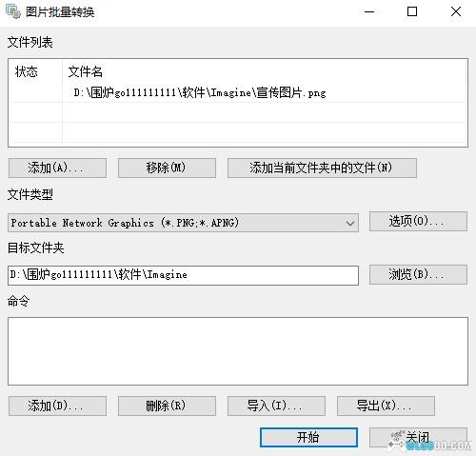476x456 pixels.
Task: Click the 移除(M) button
Action: click(x=167, y=168)
